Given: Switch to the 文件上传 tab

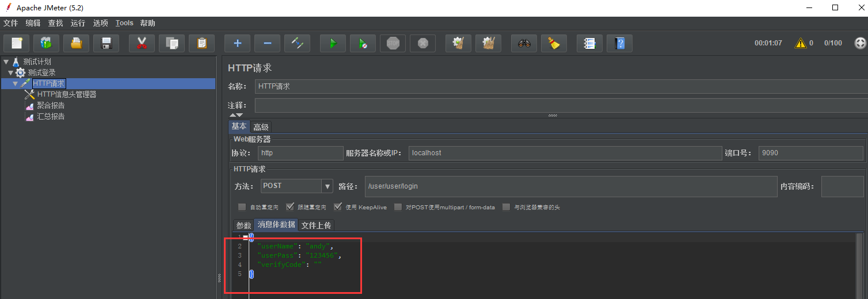Looking at the screenshot, I should pos(316,225).
